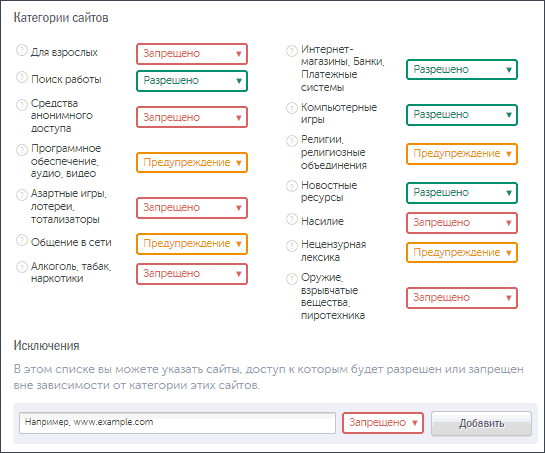This screenshot has width=545, height=453.
Task: Expand Программное обеспечение Предупреждение dropdown
Action: pos(192,162)
